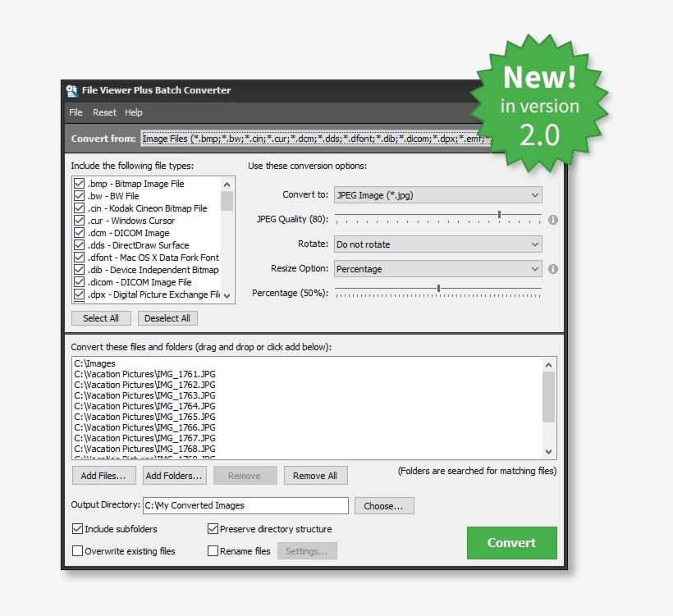Select IMG_1765.JPG in the file list
The image size is (673, 616).
click(144, 417)
